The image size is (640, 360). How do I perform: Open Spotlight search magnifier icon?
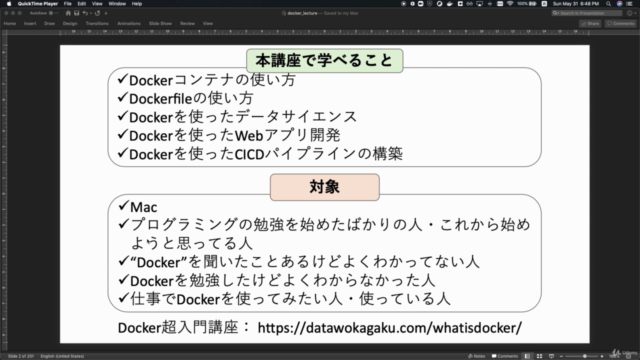(609, 4)
